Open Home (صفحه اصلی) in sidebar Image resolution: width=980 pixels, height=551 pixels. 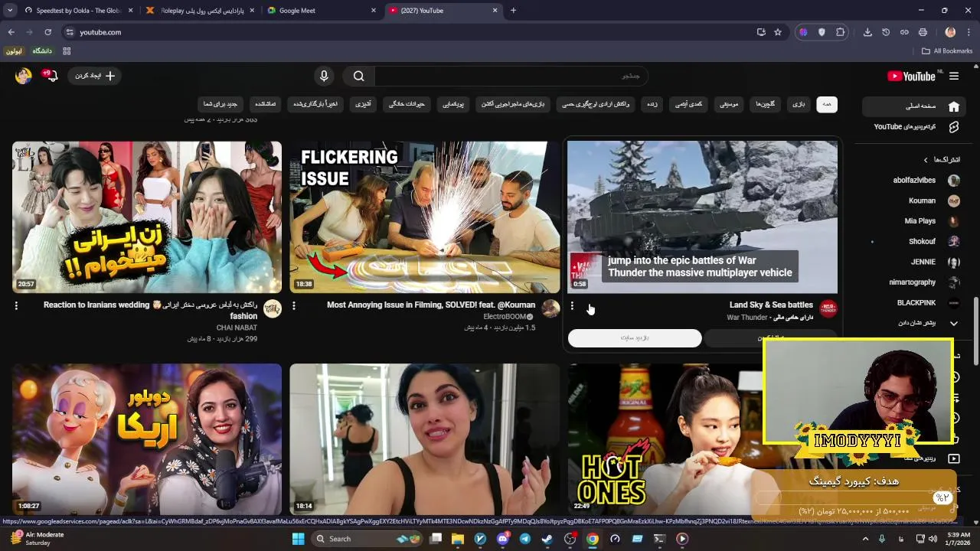pos(913,106)
